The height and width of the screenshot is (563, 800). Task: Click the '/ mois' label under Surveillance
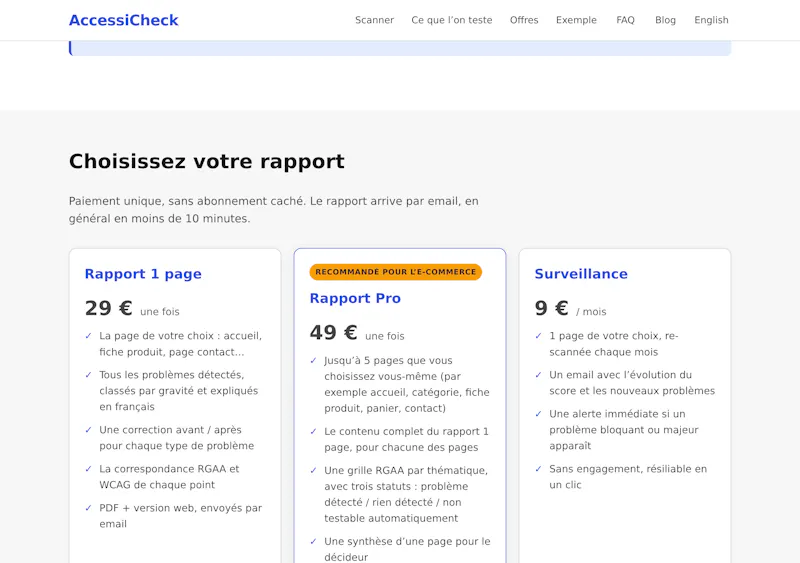tap(591, 311)
